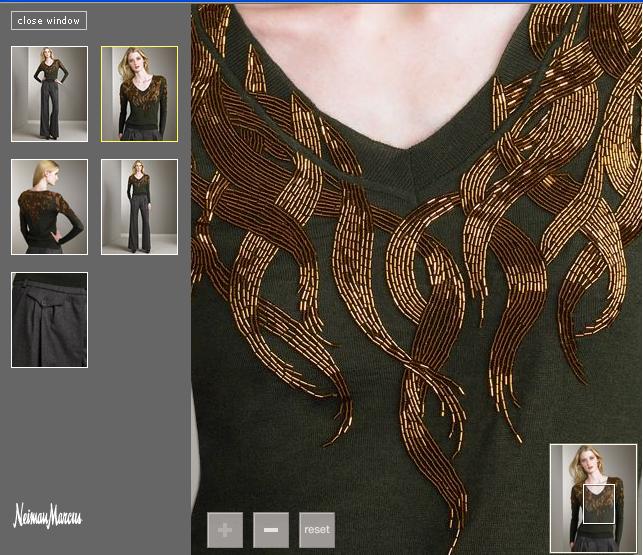Click the Neiman Marcus logo
This screenshot has height=555, width=643.
coord(47,516)
